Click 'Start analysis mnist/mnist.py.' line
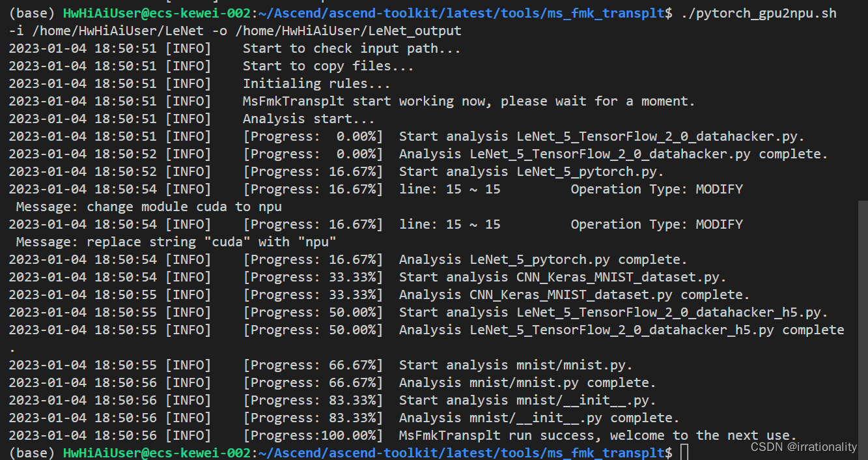This screenshot has width=868, height=460. [x=516, y=365]
